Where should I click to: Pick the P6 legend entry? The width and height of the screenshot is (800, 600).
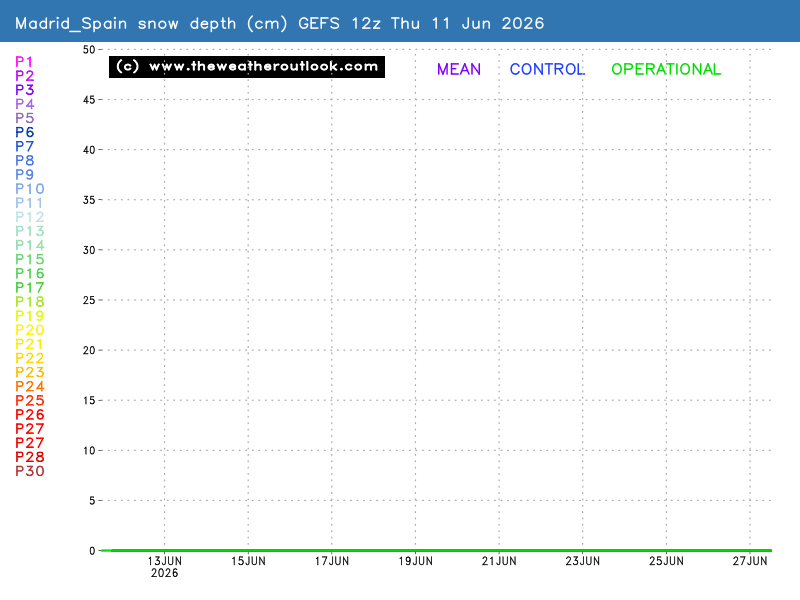(24, 132)
